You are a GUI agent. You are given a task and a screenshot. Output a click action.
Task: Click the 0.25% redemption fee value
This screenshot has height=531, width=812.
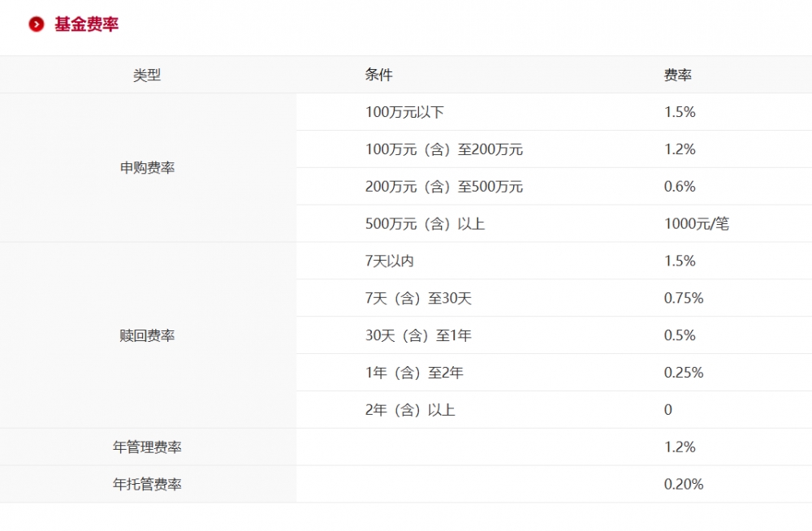tap(683, 373)
